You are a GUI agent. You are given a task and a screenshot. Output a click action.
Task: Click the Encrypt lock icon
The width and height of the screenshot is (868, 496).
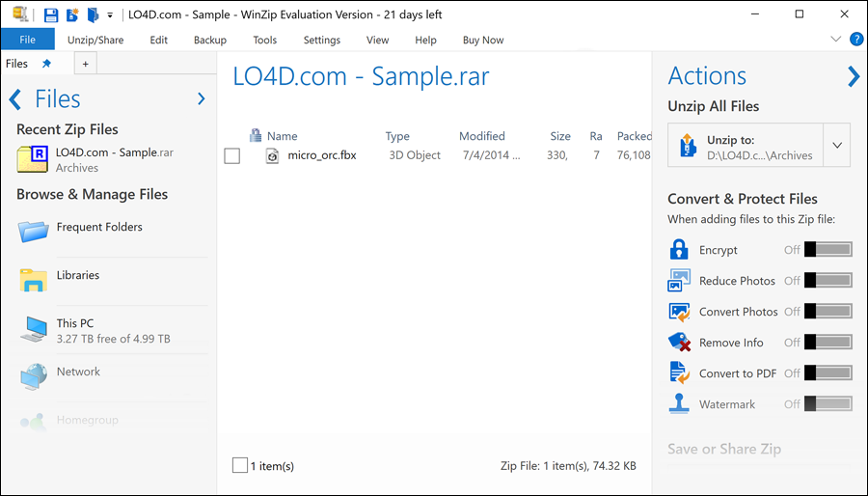tap(679, 249)
